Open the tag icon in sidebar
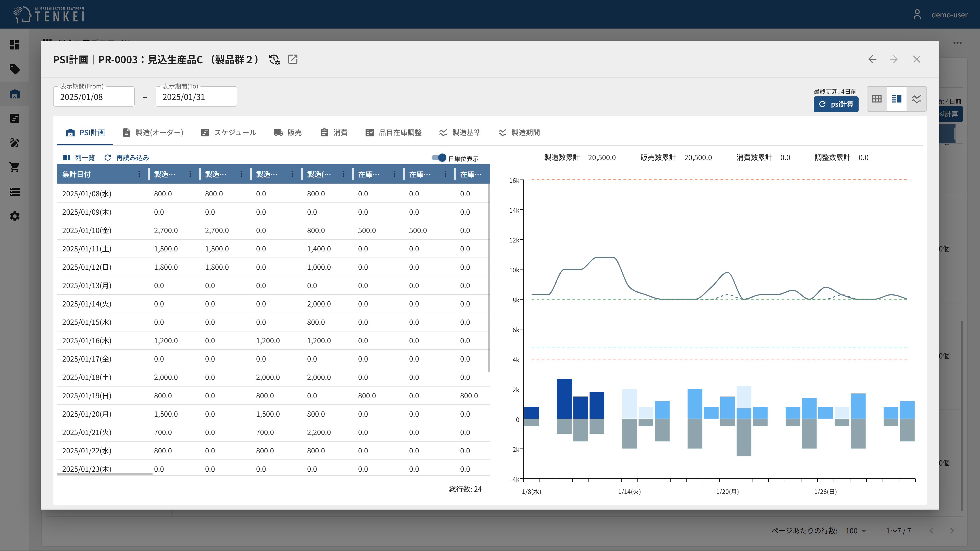Image resolution: width=980 pixels, height=551 pixels. [x=15, y=69]
